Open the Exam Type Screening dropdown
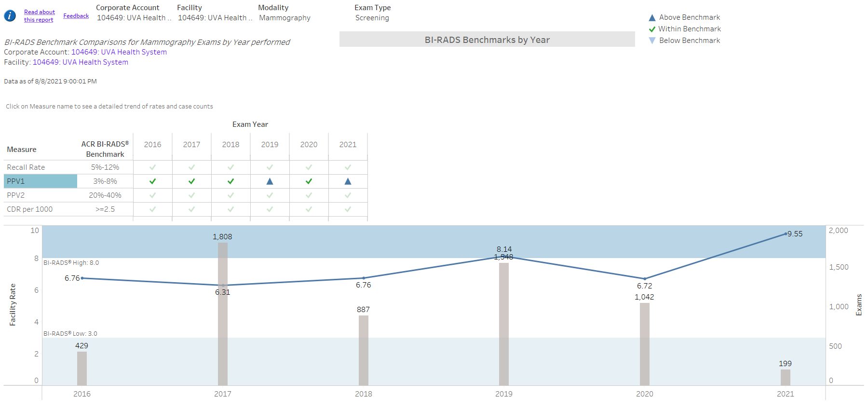The width and height of the screenshot is (868, 410). (x=372, y=18)
